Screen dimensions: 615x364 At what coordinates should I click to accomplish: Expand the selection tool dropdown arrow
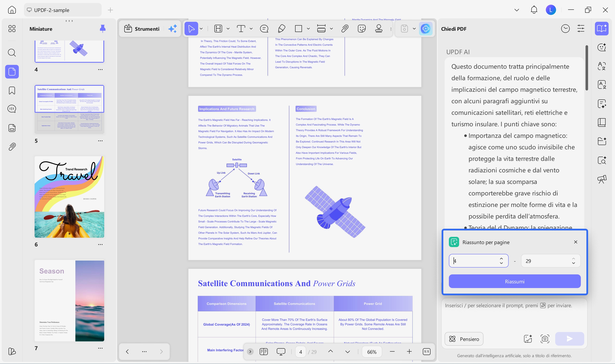[201, 29]
